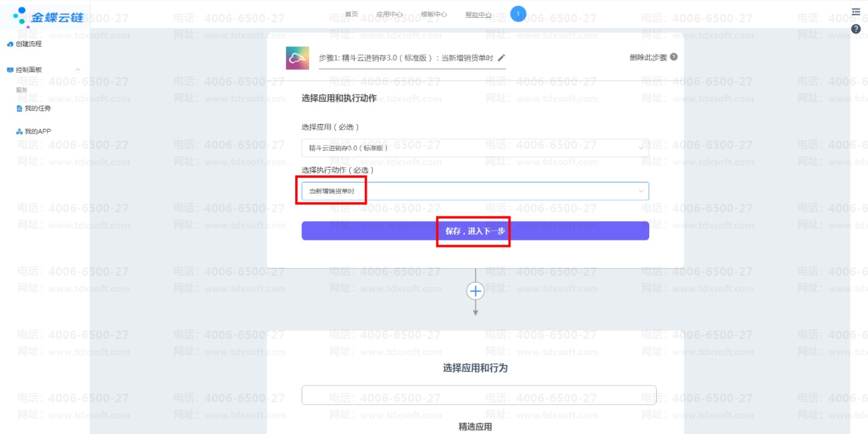868x434 pixels.
Task: Click the 金蝶云链 logo
Action: (x=48, y=17)
